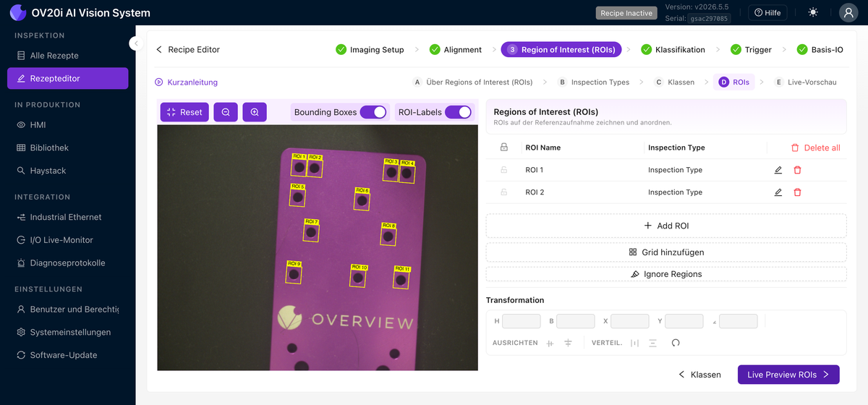Go back to Recipe Editor
The image size is (868, 405).
pos(188,50)
